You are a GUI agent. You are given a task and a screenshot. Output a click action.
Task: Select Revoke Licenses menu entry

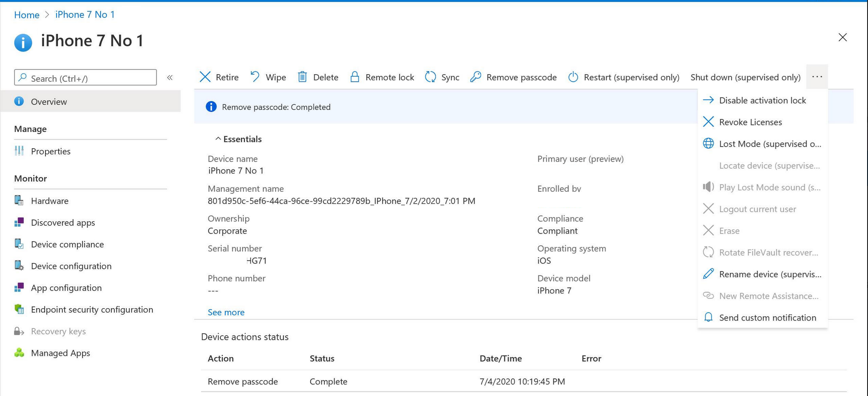click(762, 122)
